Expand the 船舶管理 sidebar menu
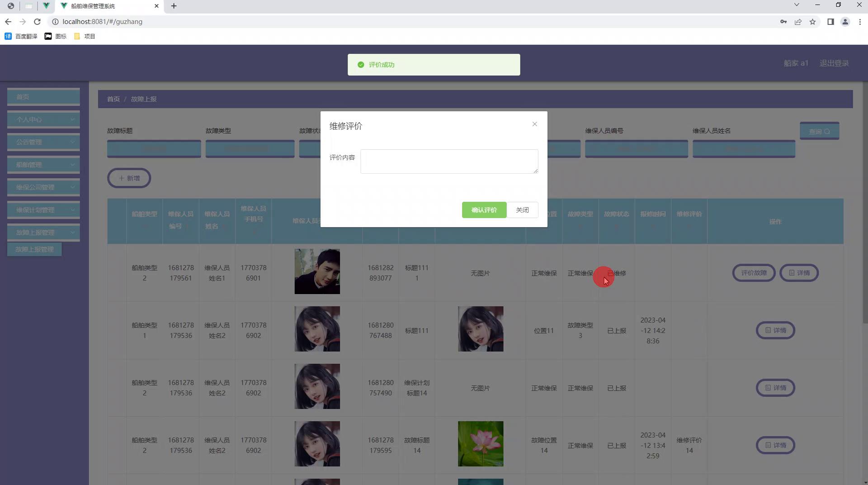 pos(43,165)
